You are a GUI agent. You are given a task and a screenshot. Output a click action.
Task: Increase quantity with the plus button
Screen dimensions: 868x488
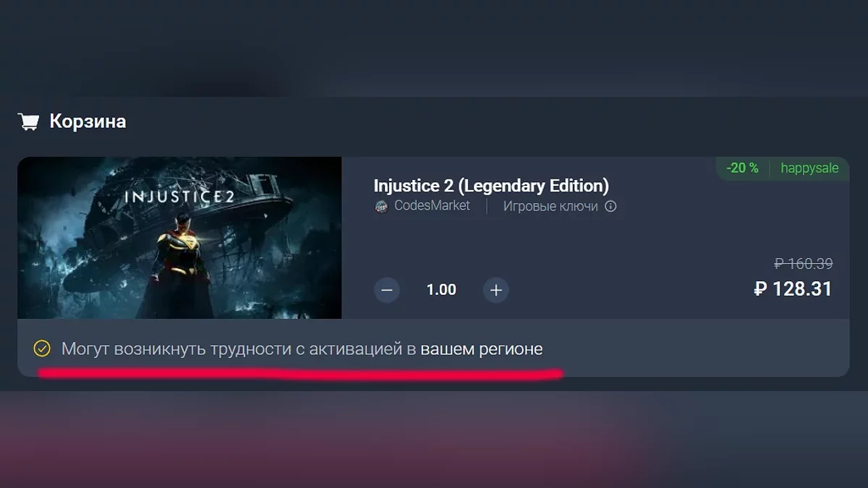point(496,290)
